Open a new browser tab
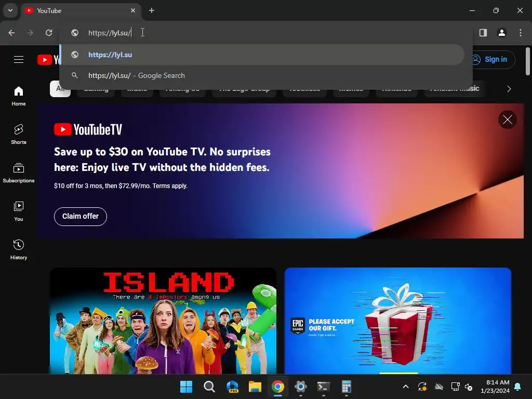This screenshot has height=399, width=532. pos(152,10)
